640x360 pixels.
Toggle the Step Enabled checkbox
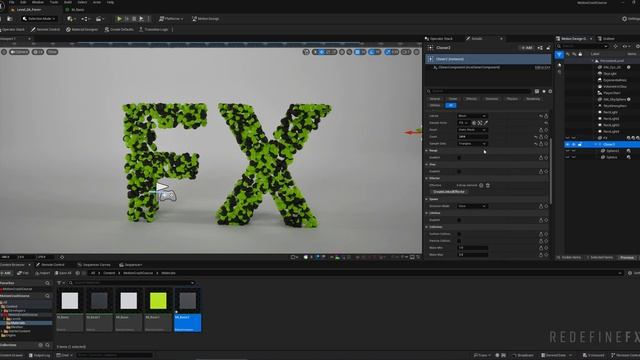459,171
